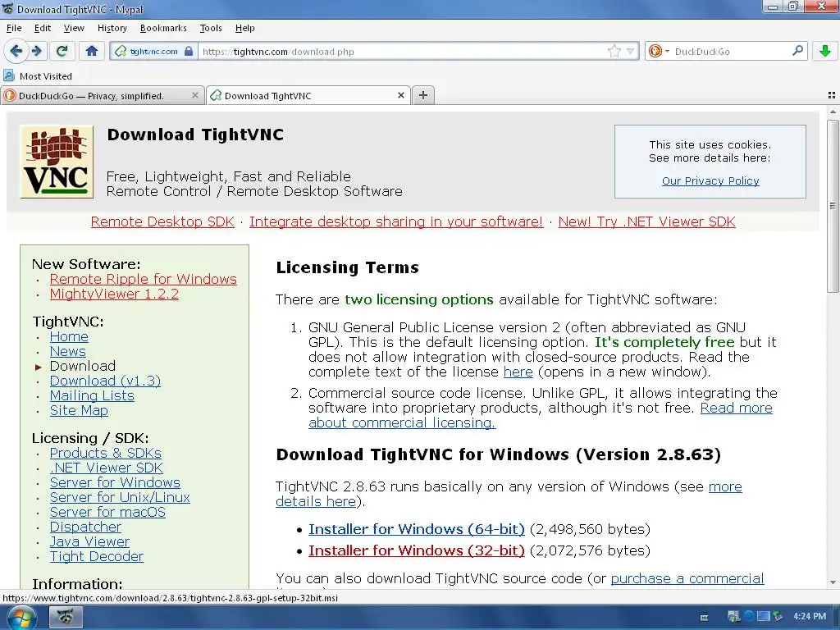Click the Mypal raccoon taskbar button
The height and width of the screenshot is (630, 840).
(x=66, y=617)
